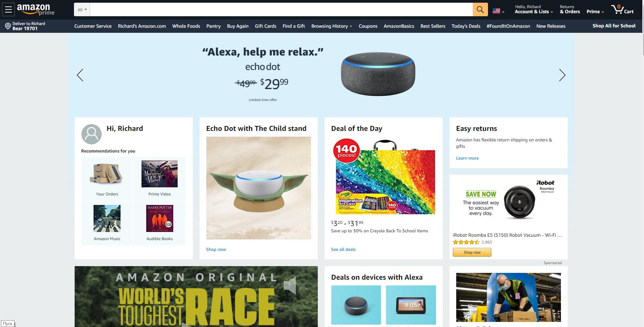Click the See all deals link
644x327 pixels.
(343, 249)
